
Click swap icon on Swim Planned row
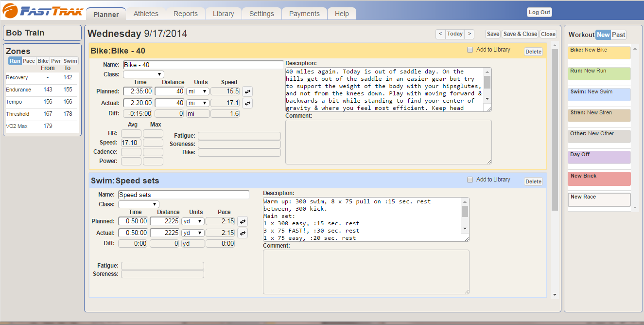pos(242,221)
